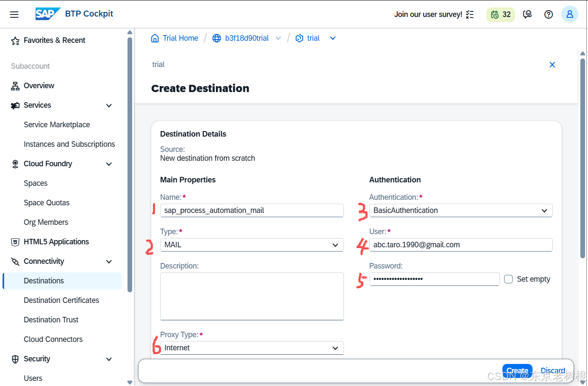Click the Create button
Image resolution: width=588 pixels, height=386 pixels.
tap(517, 371)
